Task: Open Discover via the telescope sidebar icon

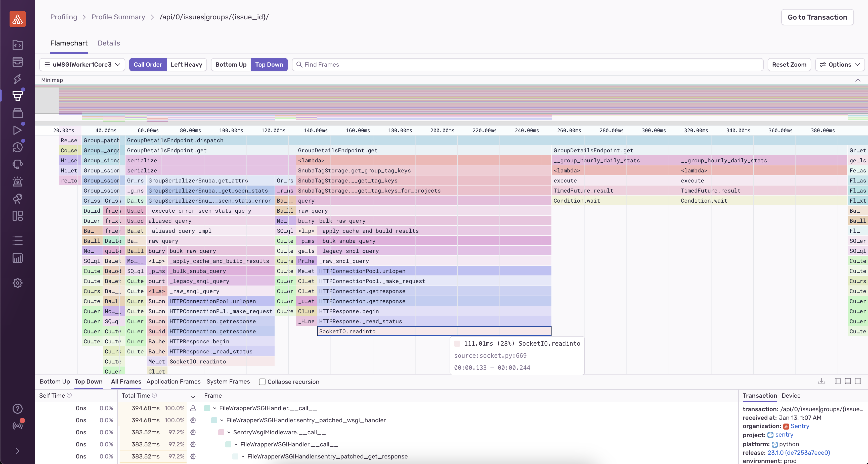Action: tap(18, 199)
